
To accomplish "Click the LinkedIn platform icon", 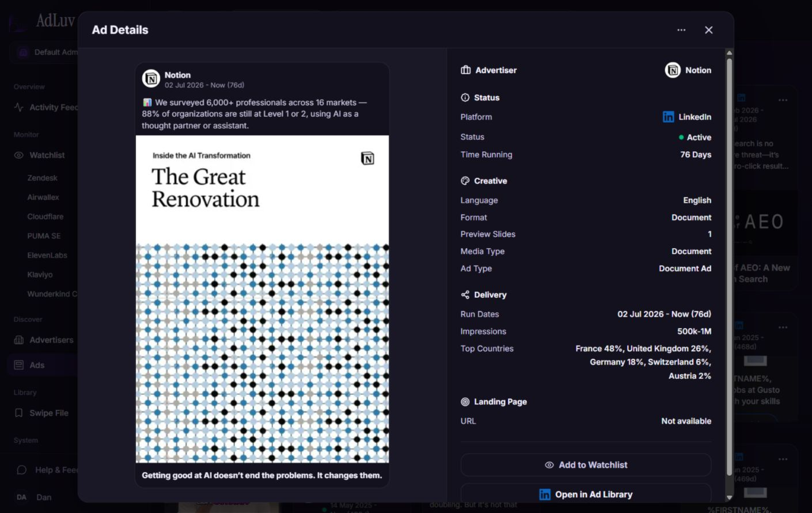I will pos(668,117).
